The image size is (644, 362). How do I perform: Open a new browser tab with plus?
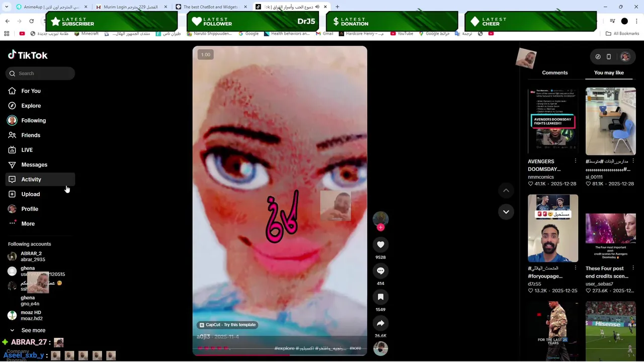click(x=337, y=7)
